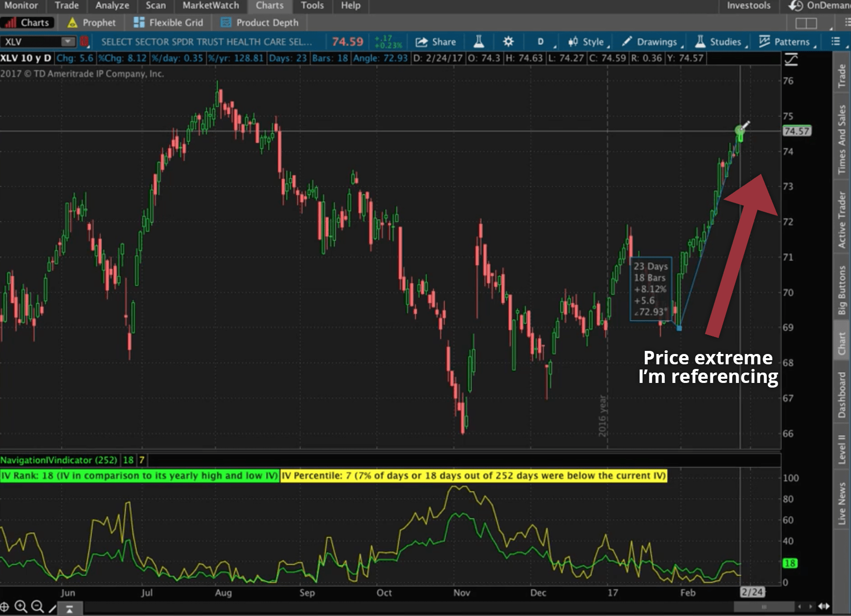
Task: Open the MarketWatch tab
Action: click(211, 6)
